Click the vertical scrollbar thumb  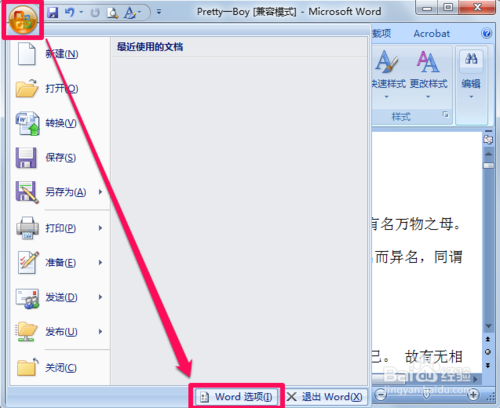click(488, 166)
